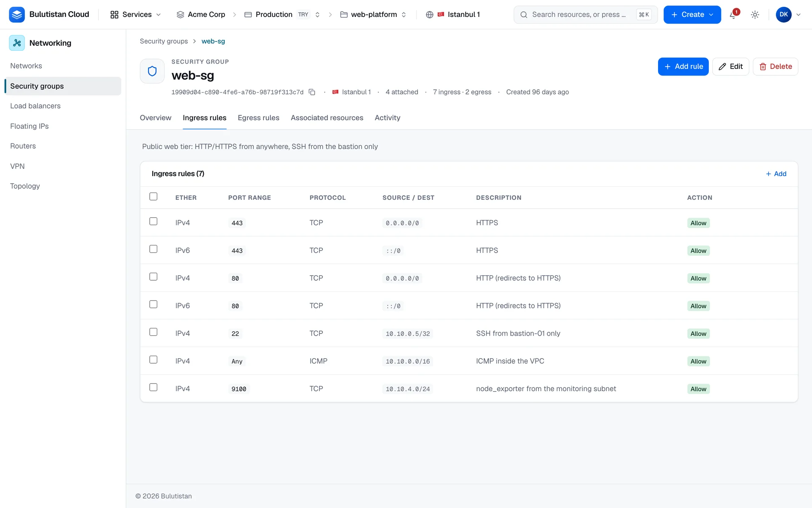Image resolution: width=812 pixels, height=508 pixels.
Task: Check the IPv4 port 80 rule
Action: 154,276
